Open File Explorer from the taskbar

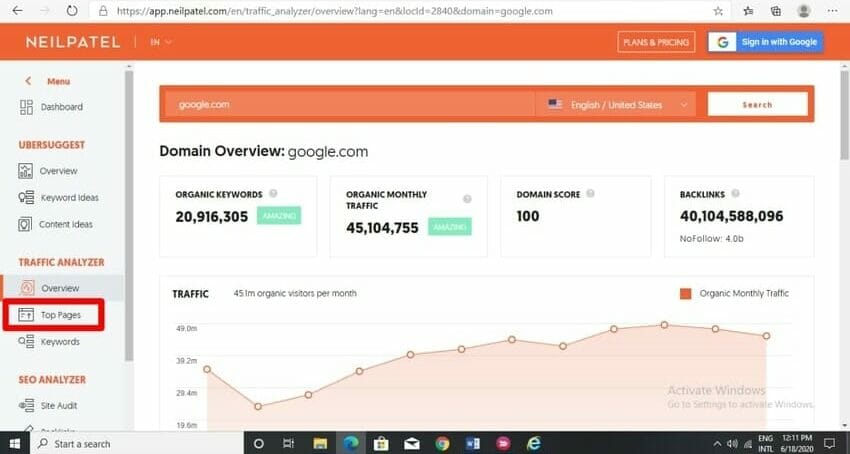(320, 444)
